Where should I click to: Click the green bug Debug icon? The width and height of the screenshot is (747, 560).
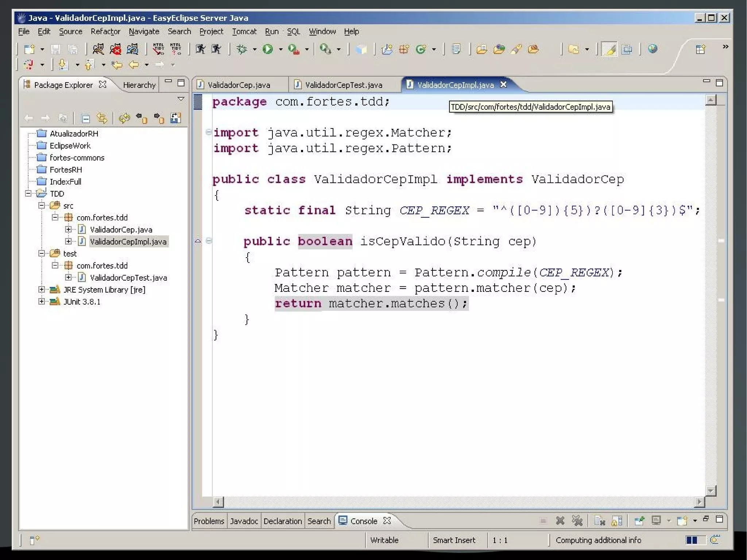pyautogui.click(x=242, y=49)
